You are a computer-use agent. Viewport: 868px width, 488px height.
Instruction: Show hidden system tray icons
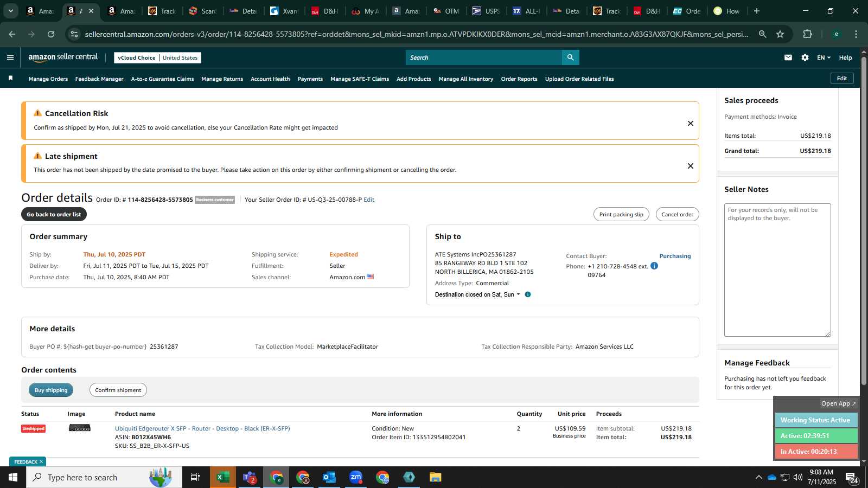pyautogui.click(x=758, y=477)
